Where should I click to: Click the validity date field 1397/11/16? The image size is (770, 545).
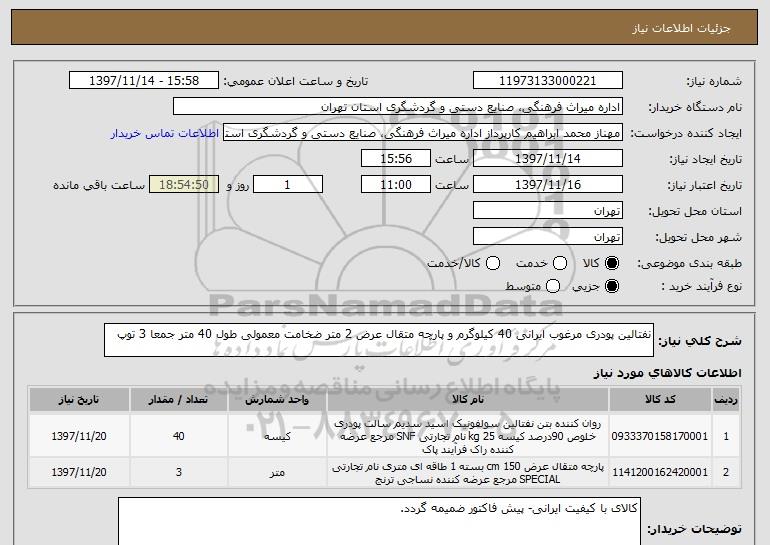[548, 185]
